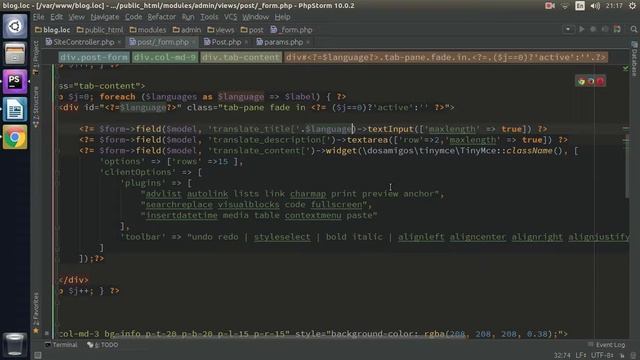Viewport: 640px width, 360px height.
Task: Open Google Chrome from Ubuntu launcher
Action: [x=15, y=137]
